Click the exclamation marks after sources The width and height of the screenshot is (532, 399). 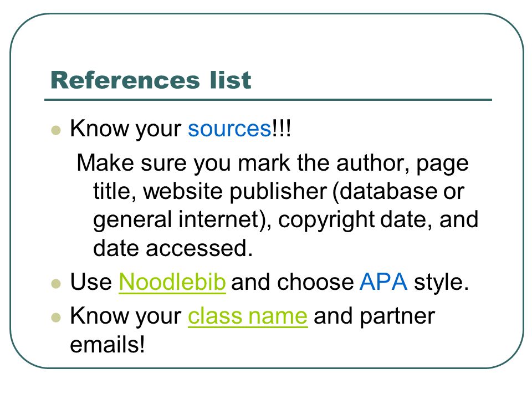[x=282, y=129]
